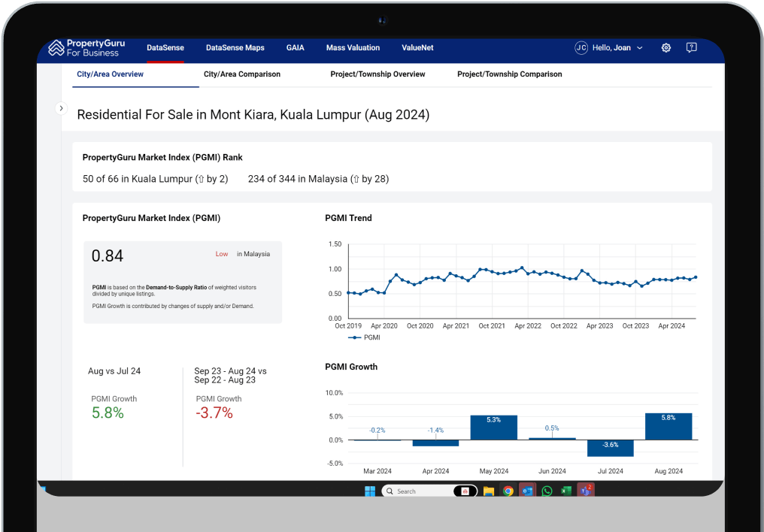The width and height of the screenshot is (764, 532).
Task: Switch to Project/Township Overview tab
Action: [x=377, y=74]
